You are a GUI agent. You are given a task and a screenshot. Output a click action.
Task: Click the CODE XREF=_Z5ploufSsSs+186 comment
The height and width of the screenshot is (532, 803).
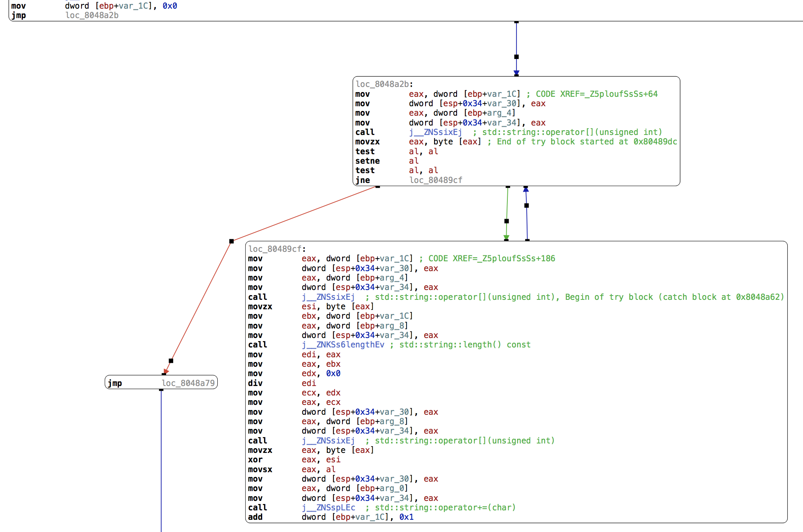pyautogui.click(x=491, y=259)
